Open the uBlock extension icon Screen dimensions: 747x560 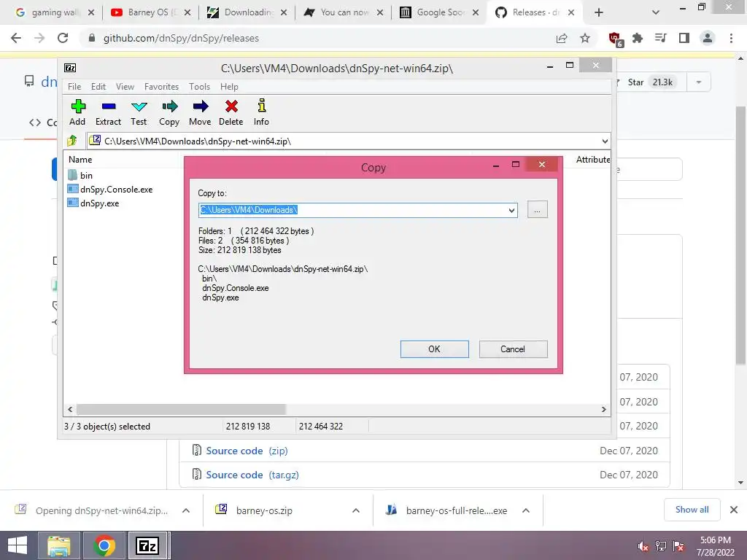(615, 39)
